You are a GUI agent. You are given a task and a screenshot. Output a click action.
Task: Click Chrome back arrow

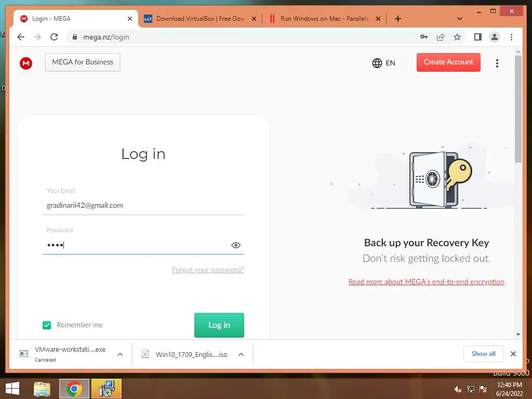21,37
